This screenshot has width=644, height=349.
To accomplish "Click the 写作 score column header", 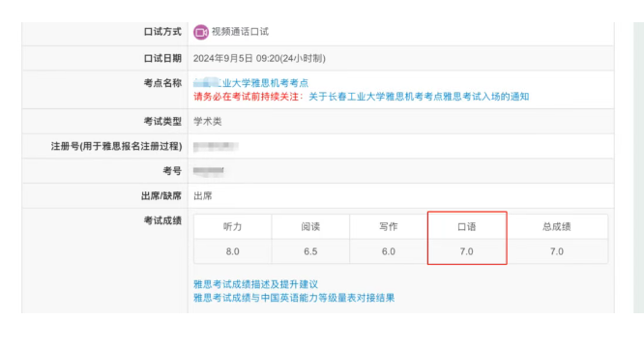I will click(389, 226).
